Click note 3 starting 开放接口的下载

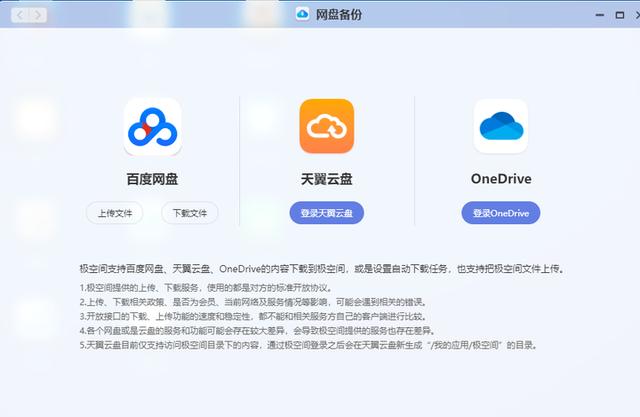pos(253,316)
